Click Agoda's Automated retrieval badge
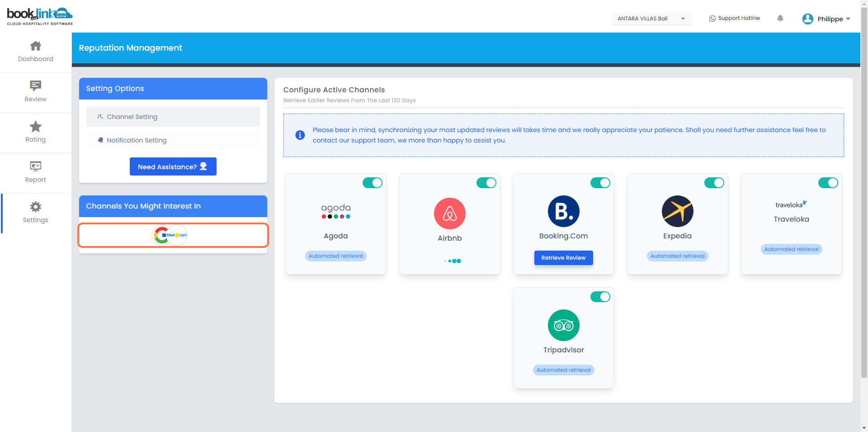This screenshot has height=432, width=868. tap(336, 256)
